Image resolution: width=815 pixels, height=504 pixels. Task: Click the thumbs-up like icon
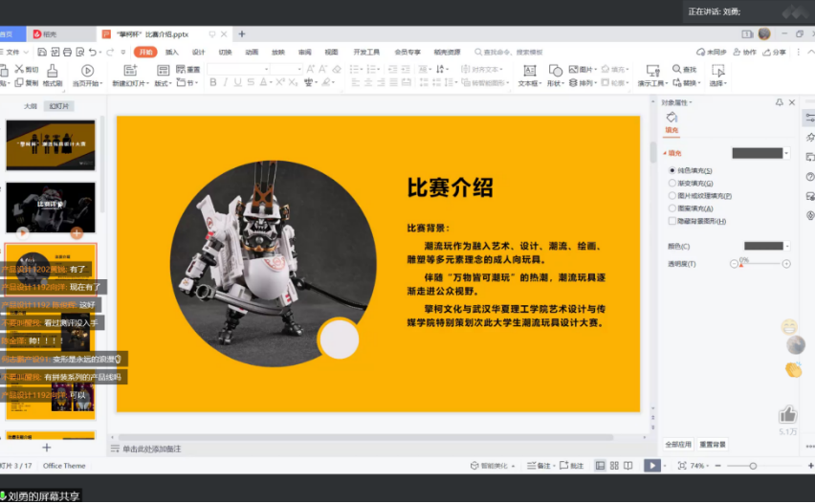tap(787, 414)
